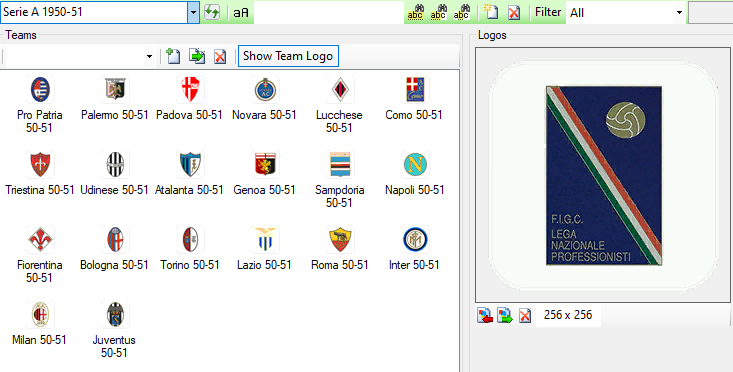Click the green refresh arrows icon

212,12
